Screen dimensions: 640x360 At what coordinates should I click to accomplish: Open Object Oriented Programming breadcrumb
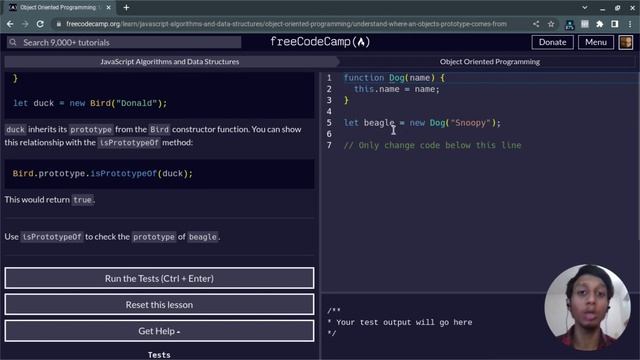point(489,62)
